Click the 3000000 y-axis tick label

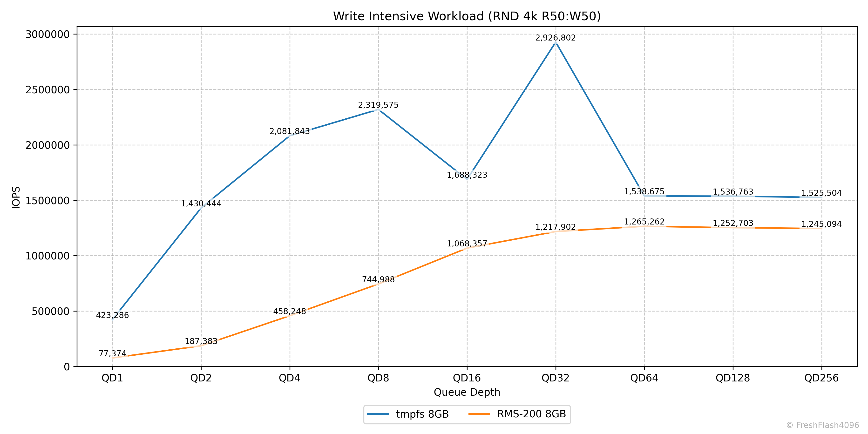(x=47, y=34)
